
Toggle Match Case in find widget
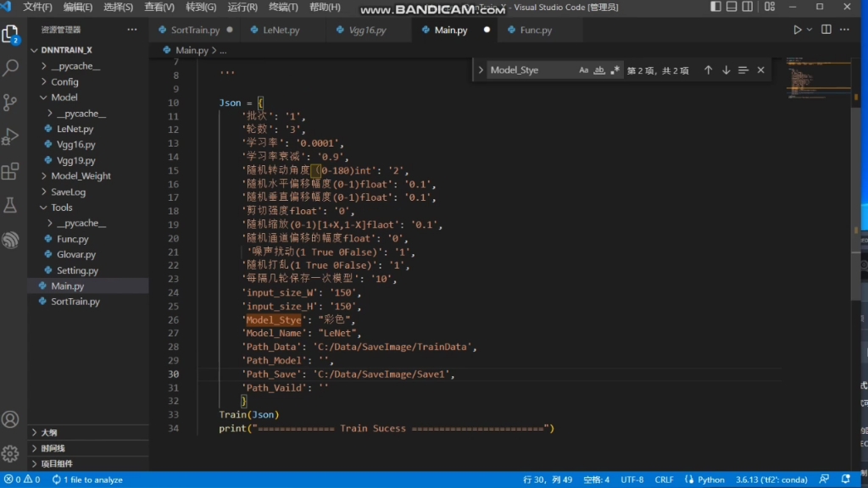(x=584, y=70)
